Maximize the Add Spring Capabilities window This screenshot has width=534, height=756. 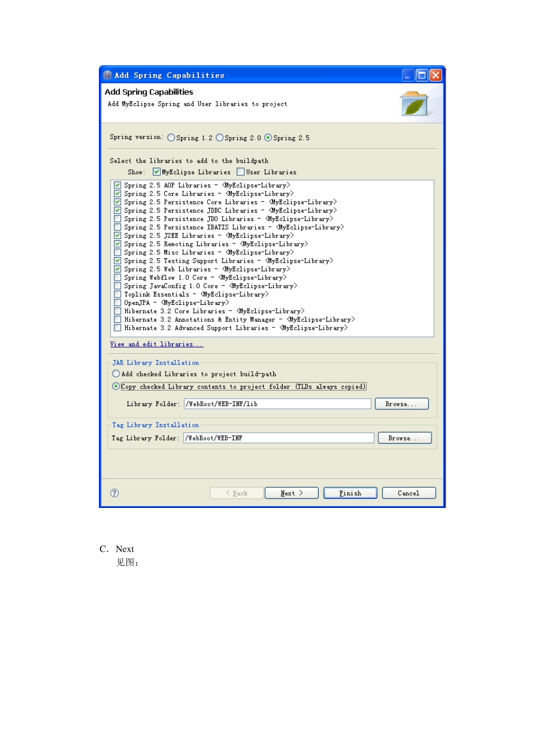click(x=422, y=75)
